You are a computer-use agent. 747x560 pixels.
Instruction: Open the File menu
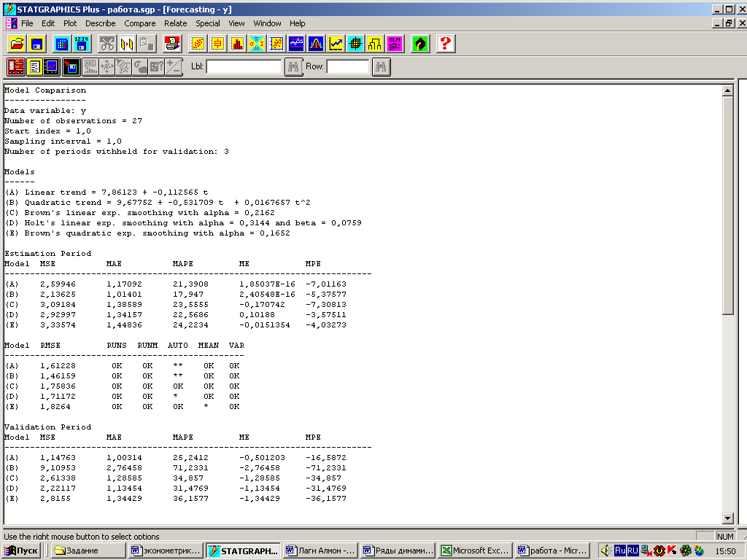pos(27,23)
